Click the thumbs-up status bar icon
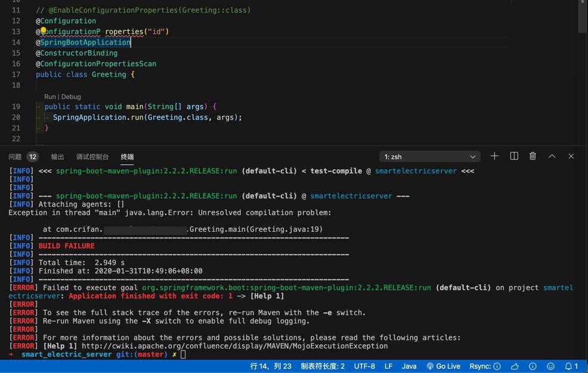The height and width of the screenshot is (373, 588). pos(515,366)
